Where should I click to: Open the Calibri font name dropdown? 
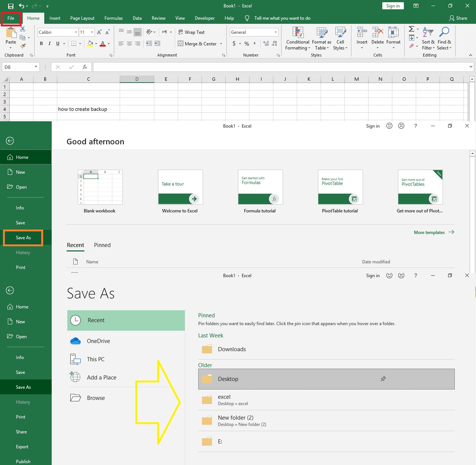pos(76,32)
